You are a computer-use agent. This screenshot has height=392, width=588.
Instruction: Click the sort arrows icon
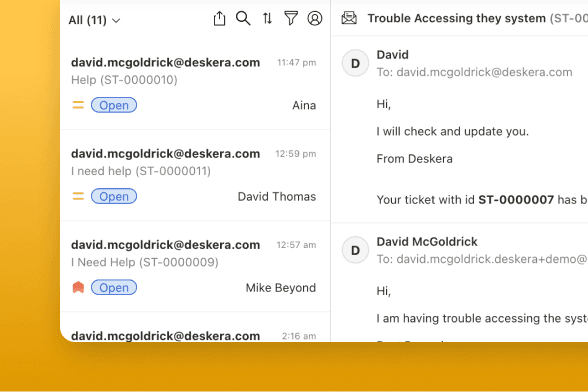pyautogui.click(x=267, y=18)
